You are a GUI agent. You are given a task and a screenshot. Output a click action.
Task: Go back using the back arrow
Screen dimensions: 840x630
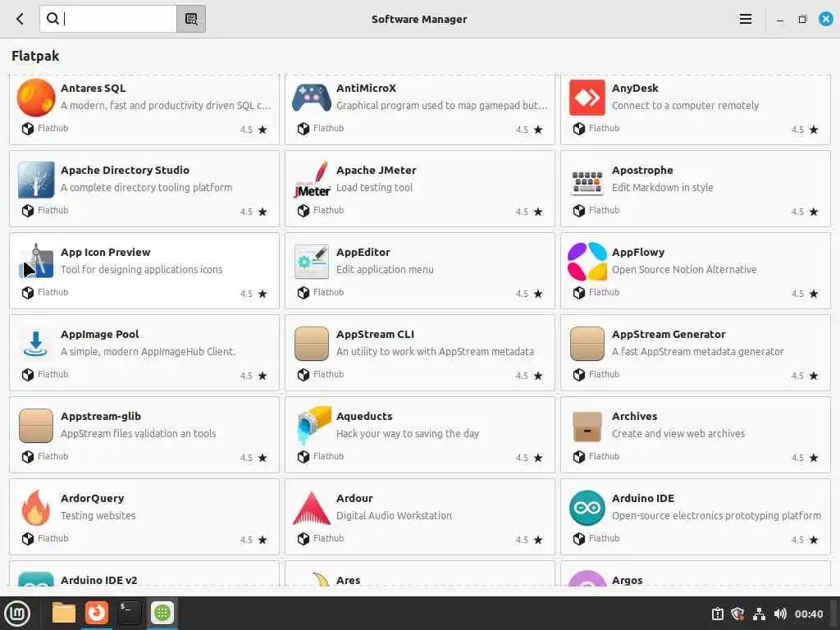21,20
